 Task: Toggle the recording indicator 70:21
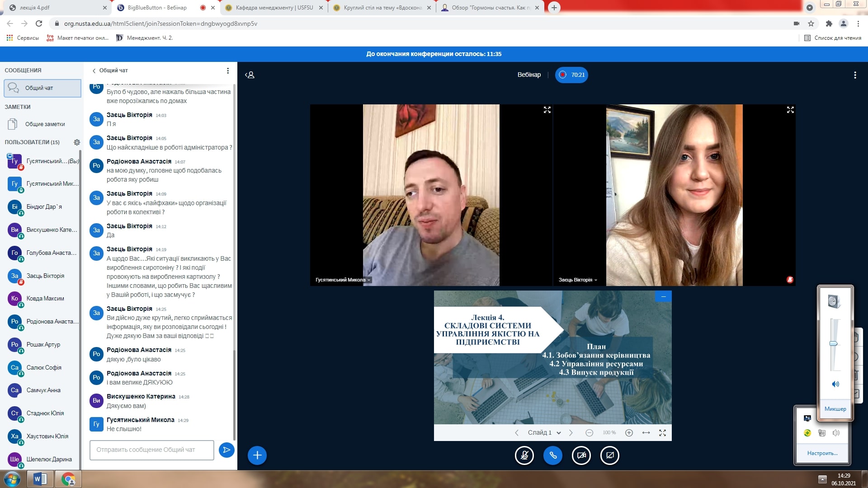(x=571, y=75)
